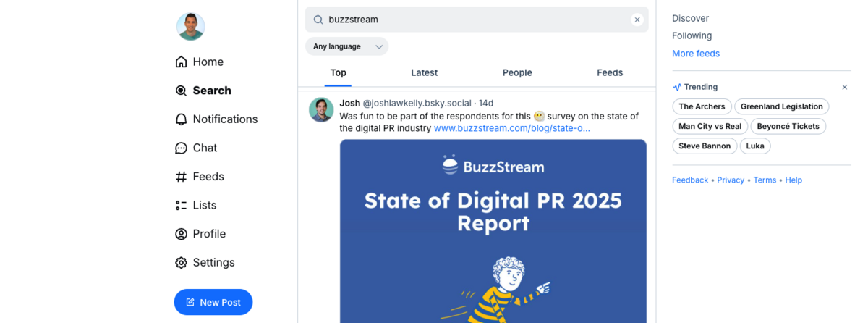The image size is (868, 323).
Task: Click the Help link
Action: 793,180
